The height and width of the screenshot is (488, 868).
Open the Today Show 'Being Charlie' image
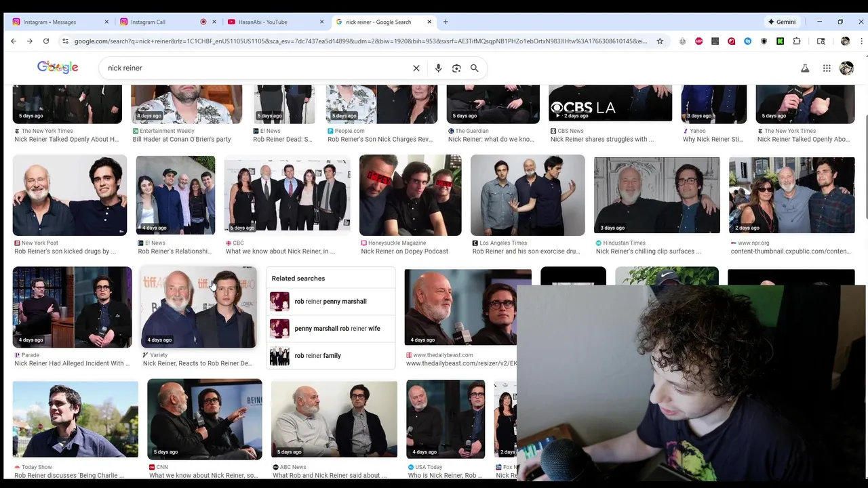tap(75, 420)
